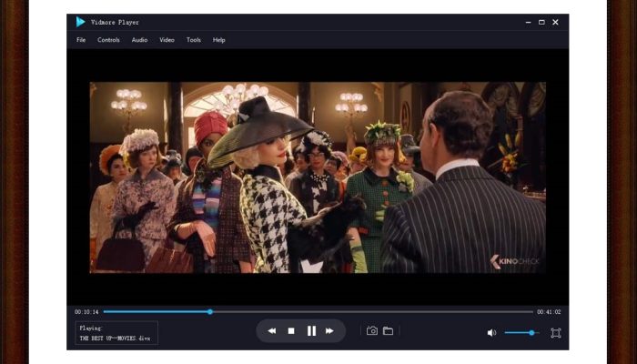
Task: Click the Vidmore Player title text
Action: (115, 23)
